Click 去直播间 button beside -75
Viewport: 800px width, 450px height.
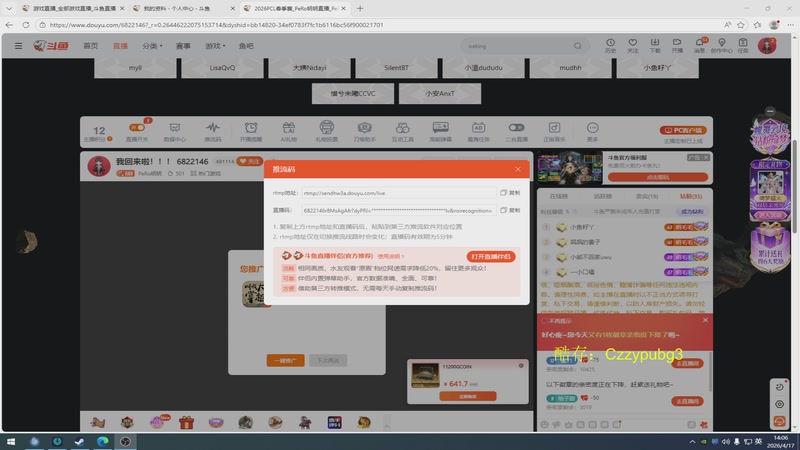687,363
